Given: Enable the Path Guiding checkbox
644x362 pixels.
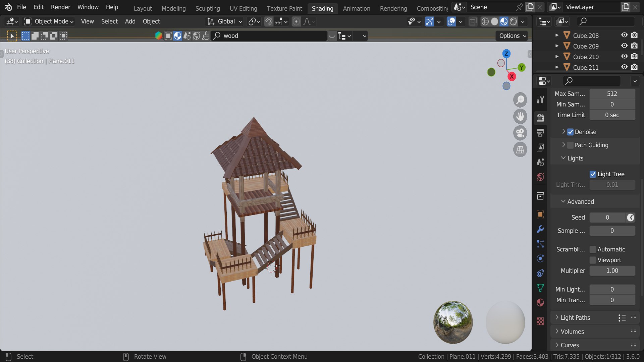Looking at the screenshot, I should pyautogui.click(x=570, y=145).
